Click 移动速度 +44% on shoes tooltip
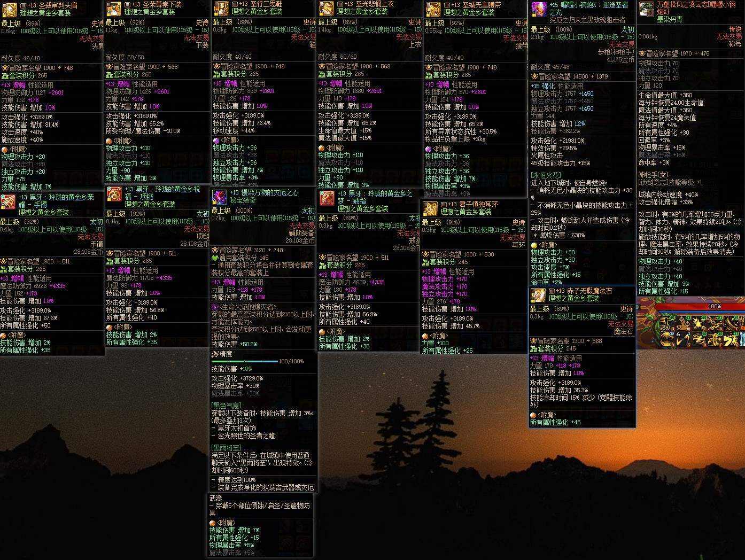 click(x=234, y=130)
